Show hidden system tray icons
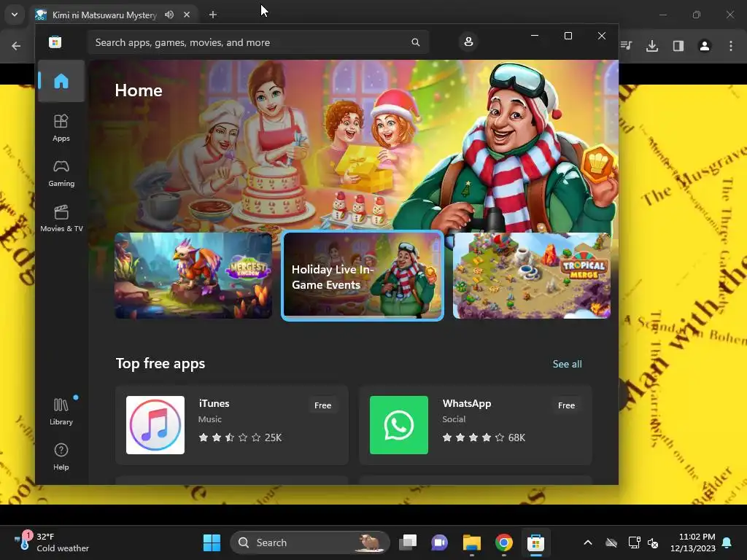The image size is (747, 560). pyautogui.click(x=588, y=542)
